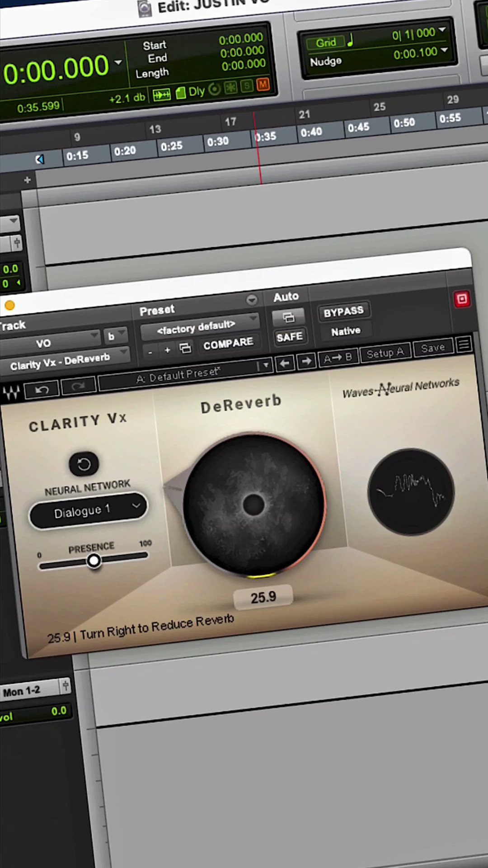Screen dimensions: 488x868
Task: Click the Start time value
Action: (241, 39)
